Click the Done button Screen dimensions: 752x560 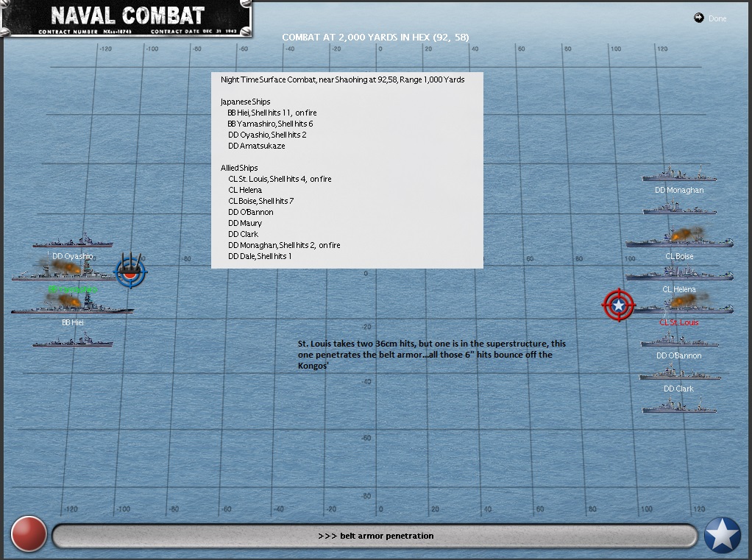[717, 18]
